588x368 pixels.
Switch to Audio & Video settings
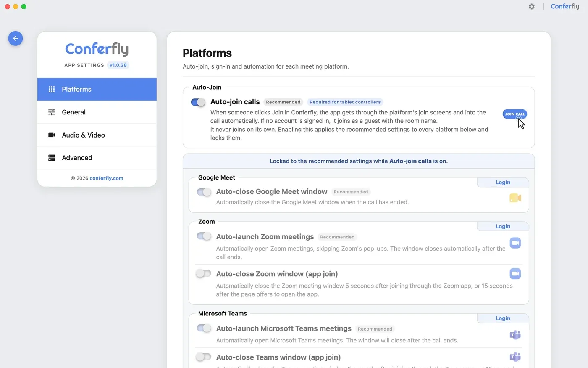97,135
